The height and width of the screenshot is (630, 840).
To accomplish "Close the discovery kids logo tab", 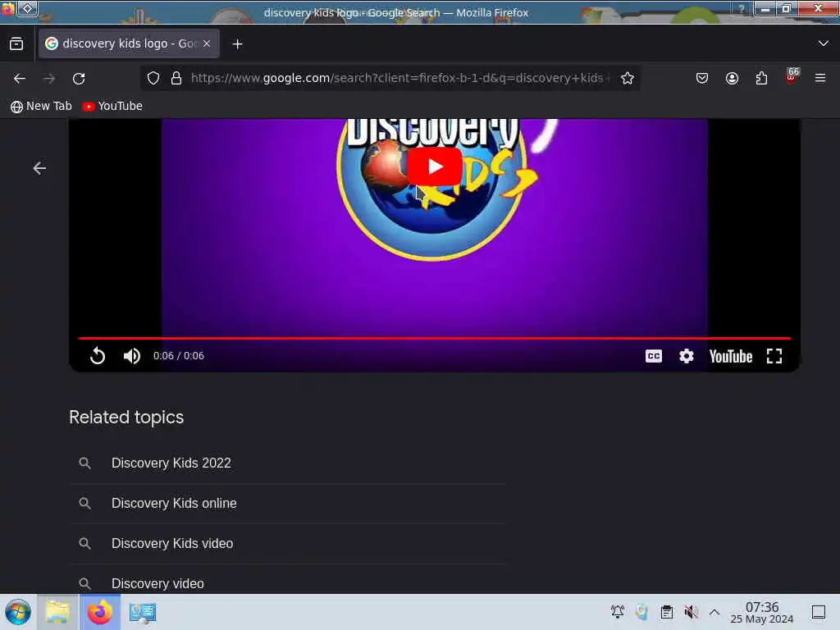I will tap(207, 43).
